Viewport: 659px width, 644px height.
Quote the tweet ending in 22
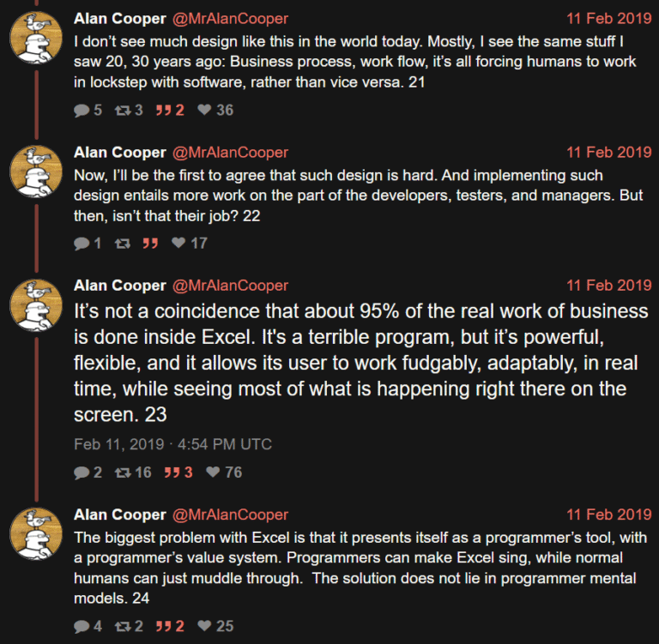coord(150,243)
